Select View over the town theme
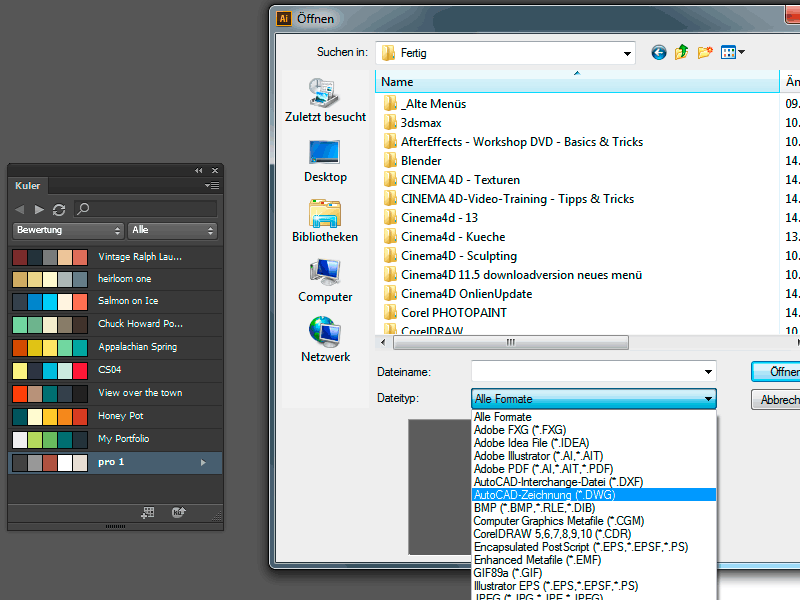The height and width of the screenshot is (600, 800). click(x=115, y=393)
